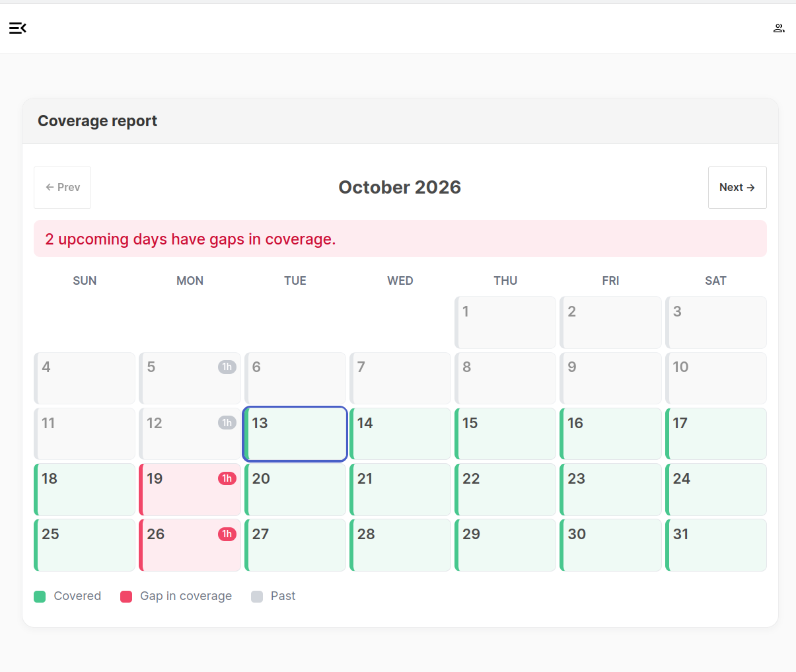Select covered day October 29
Viewport: 796px width, 672px height.
coord(505,545)
